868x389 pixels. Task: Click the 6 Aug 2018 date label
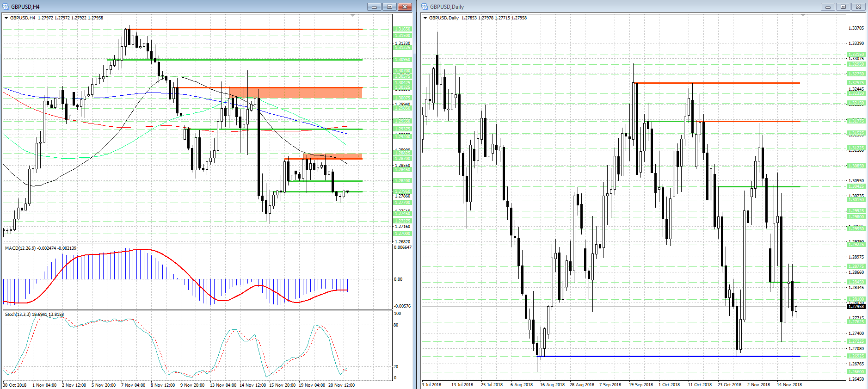[x=522, y=384]
